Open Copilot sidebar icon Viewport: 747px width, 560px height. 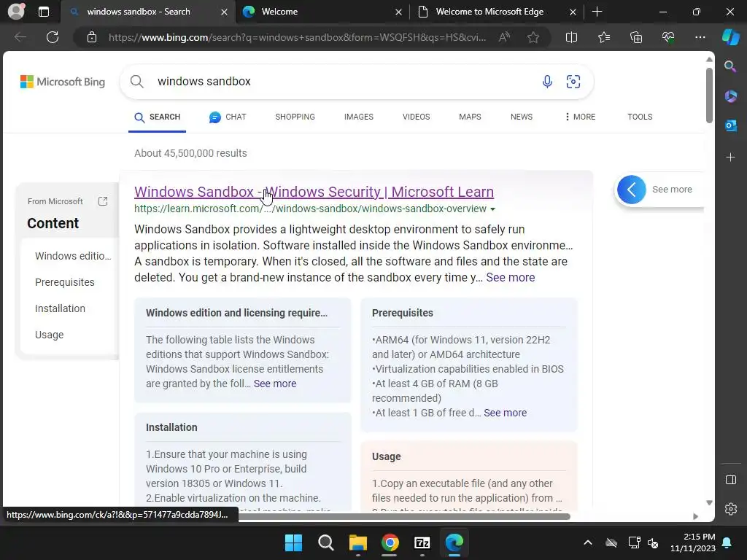tap(730, 37)
